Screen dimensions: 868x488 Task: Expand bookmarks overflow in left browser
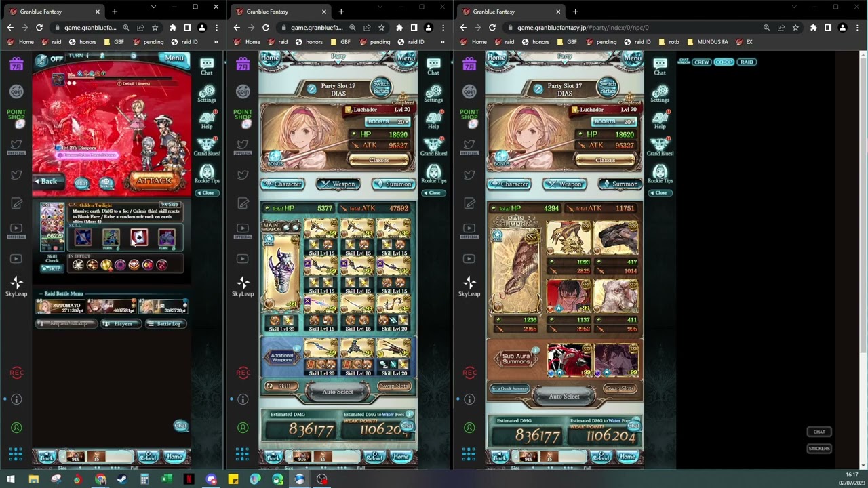pos(216,42)
